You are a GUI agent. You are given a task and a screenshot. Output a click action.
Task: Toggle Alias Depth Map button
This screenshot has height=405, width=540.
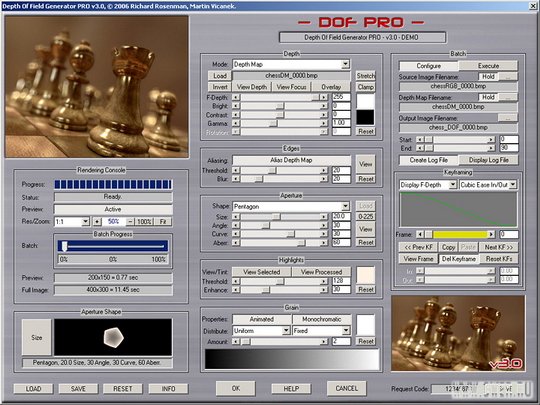(x=291, y=160)
